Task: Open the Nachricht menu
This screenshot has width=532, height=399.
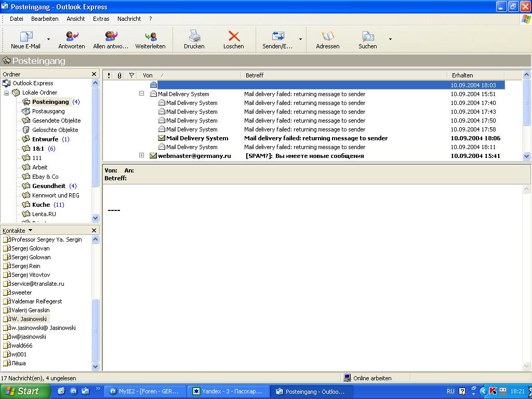Action: [129, 19]
